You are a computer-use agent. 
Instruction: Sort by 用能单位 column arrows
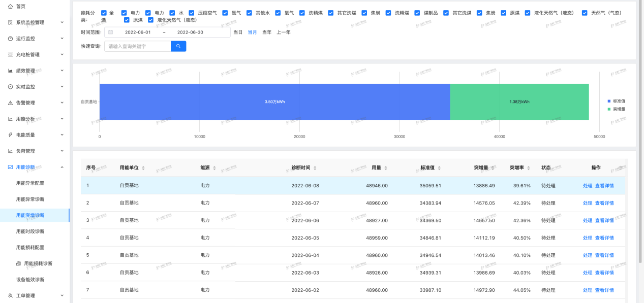coord(143,168)
